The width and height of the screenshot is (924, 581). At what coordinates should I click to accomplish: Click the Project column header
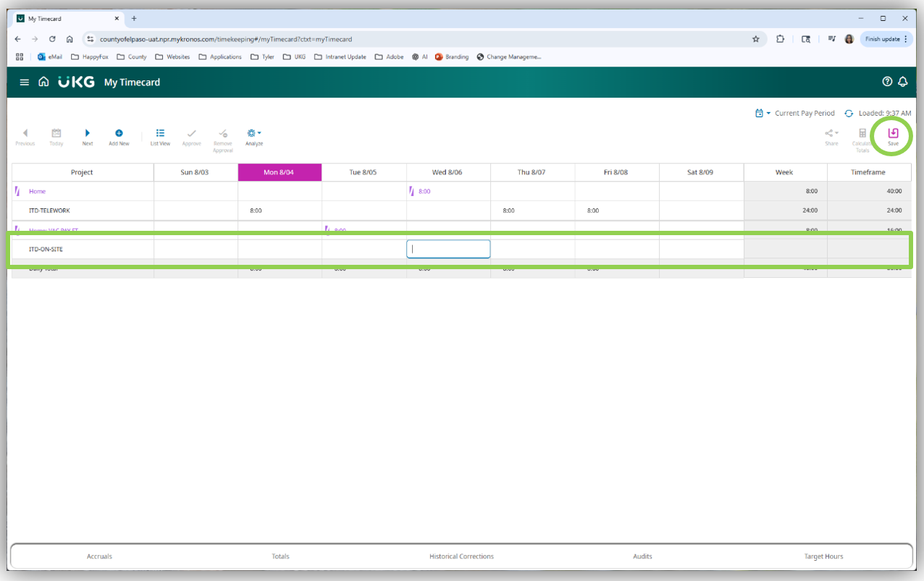coord(82,172)
